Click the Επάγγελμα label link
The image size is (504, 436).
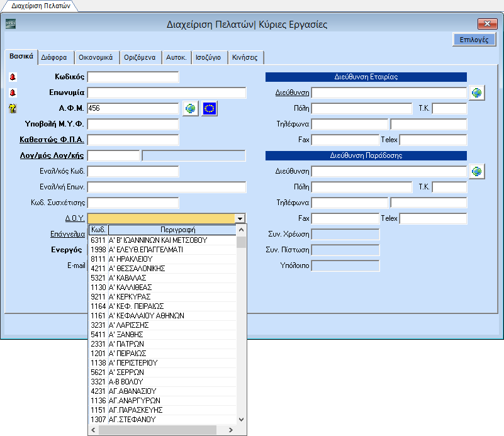pyautogui.click(x=67, y=234)
